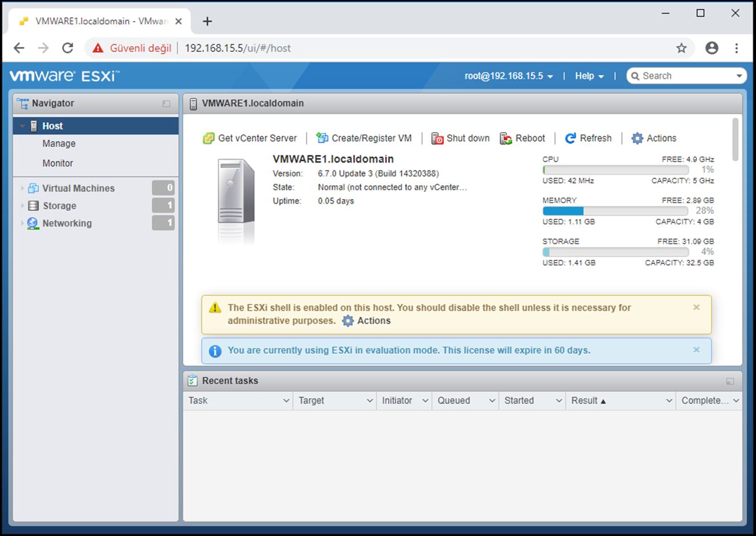The width and height of the screenshot is (756, 536).
Task: Click in the Search field
Action: (x=686, y=76)
